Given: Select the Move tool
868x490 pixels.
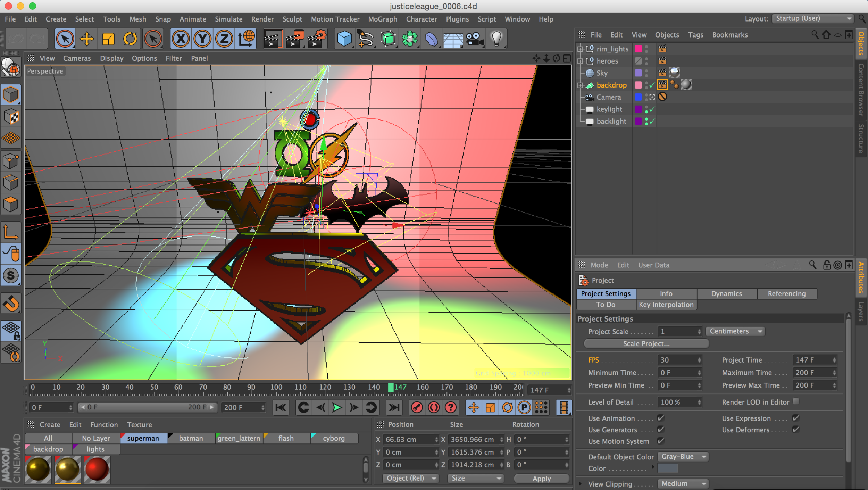Looking at the screenshot, I should tap(86, 39).
